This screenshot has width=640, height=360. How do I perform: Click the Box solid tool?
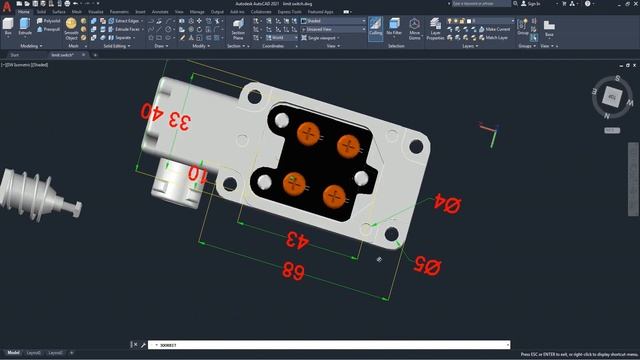[8, 27]
